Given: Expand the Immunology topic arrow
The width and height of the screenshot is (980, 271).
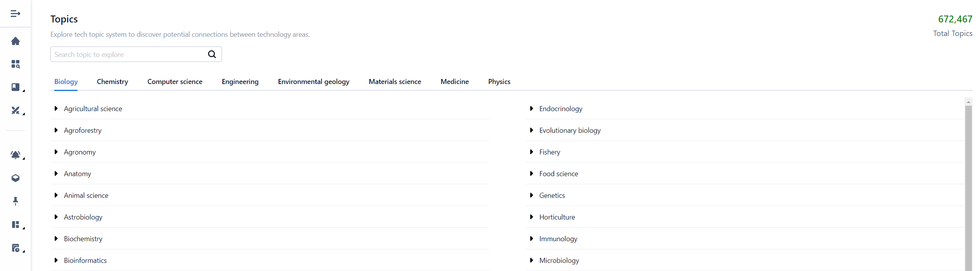Looking at the screenshot, I should point(531,239).
